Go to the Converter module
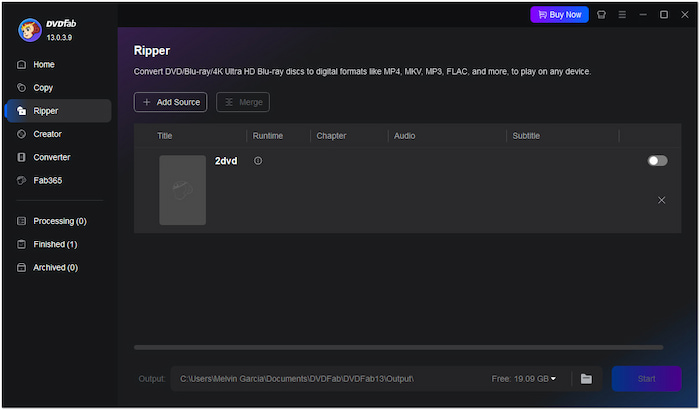 point(51,157)
